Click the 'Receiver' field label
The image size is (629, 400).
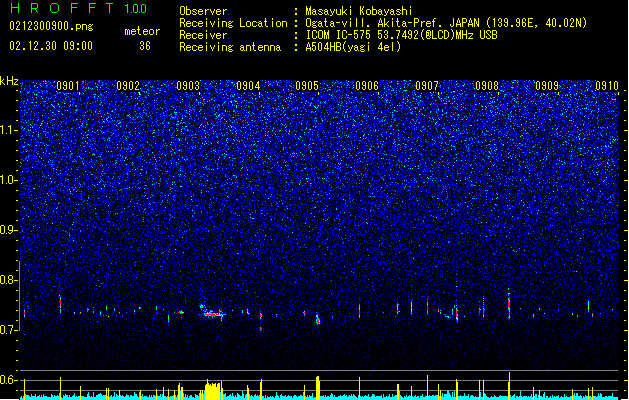click(x=203, y=35)
